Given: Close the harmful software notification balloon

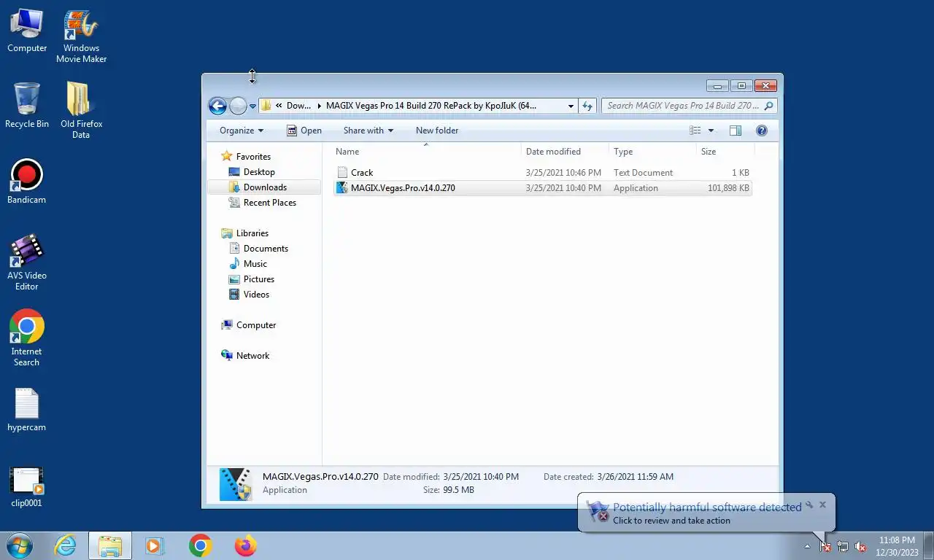Looking at the screenshot, I should tap(822, 505).
